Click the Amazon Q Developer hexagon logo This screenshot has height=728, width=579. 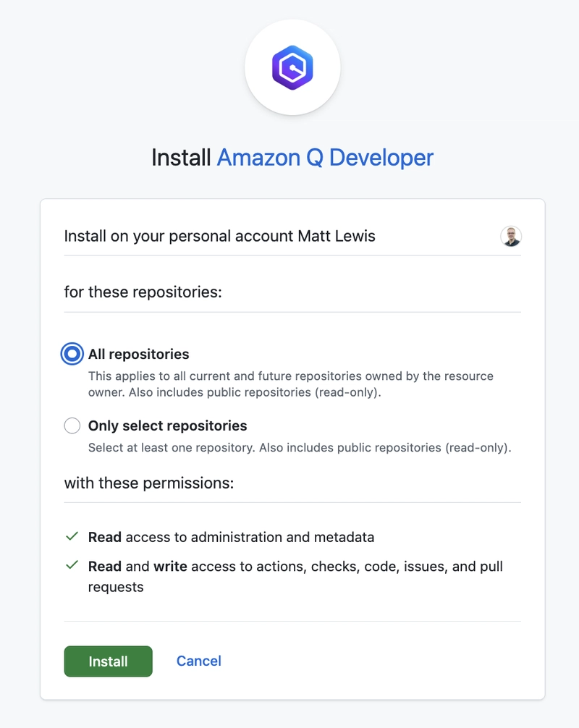pos(292,68)
